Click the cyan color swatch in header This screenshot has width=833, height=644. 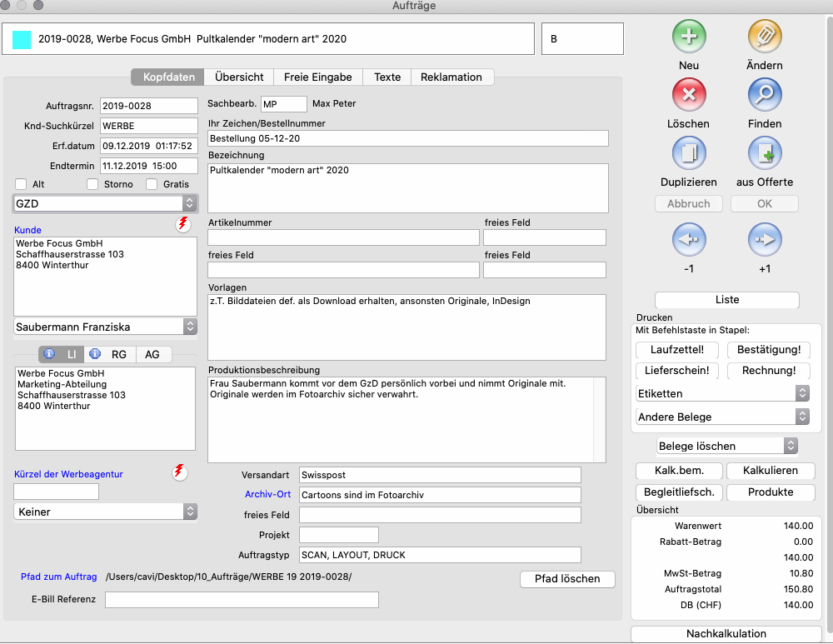pyautogui.click(x=22, y=39)
